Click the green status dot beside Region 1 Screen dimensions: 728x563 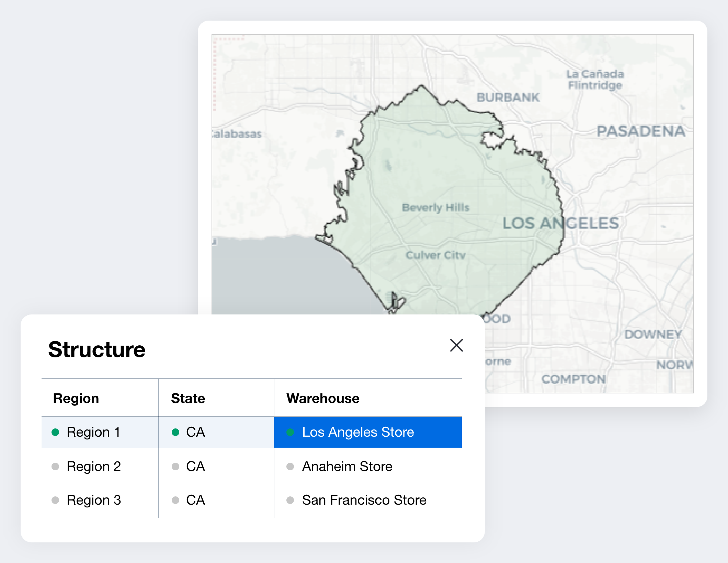[x=55, y=432]
